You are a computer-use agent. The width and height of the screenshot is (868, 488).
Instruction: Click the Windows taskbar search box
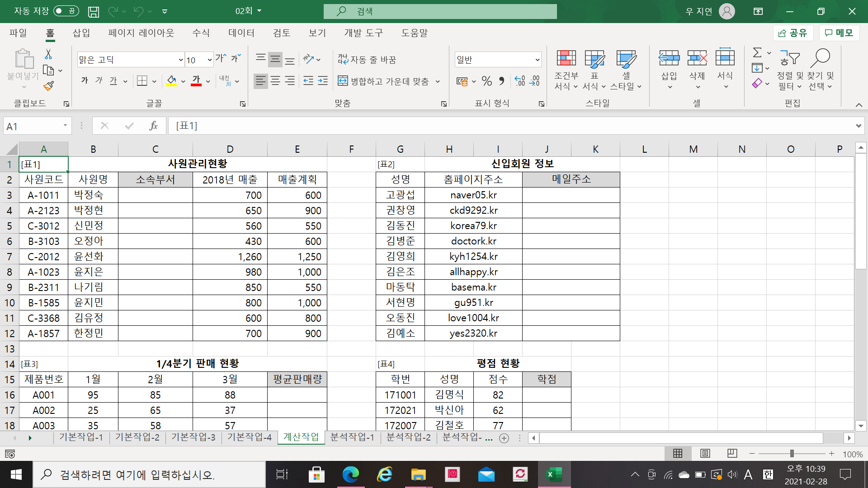(149, 474)
